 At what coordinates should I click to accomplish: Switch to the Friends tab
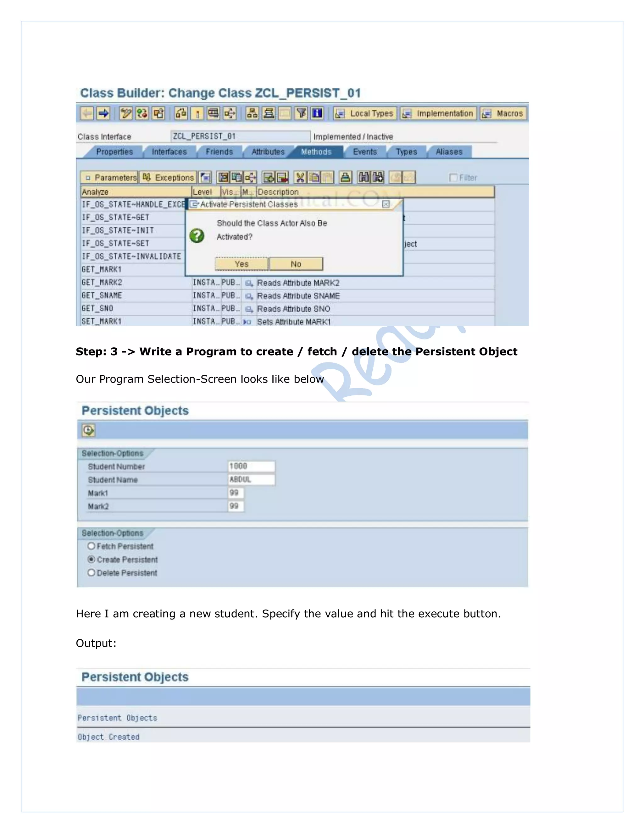coord(219,152)
